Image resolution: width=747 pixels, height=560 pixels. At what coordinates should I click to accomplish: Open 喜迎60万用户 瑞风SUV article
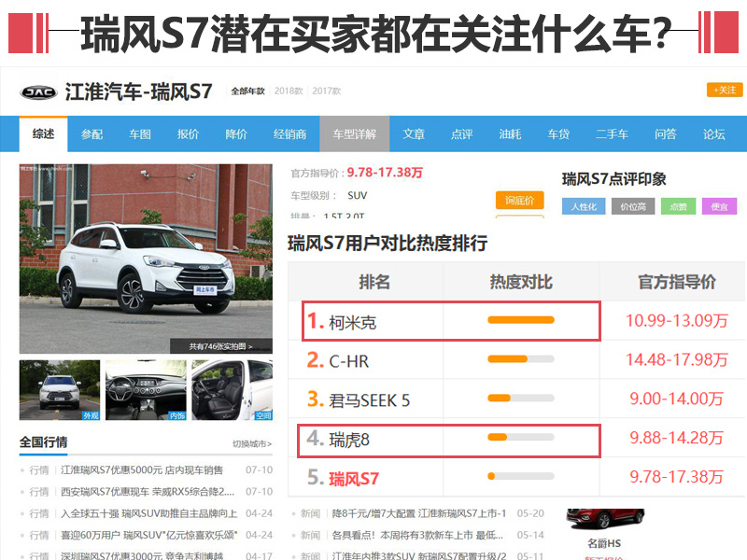click(149, 535)
